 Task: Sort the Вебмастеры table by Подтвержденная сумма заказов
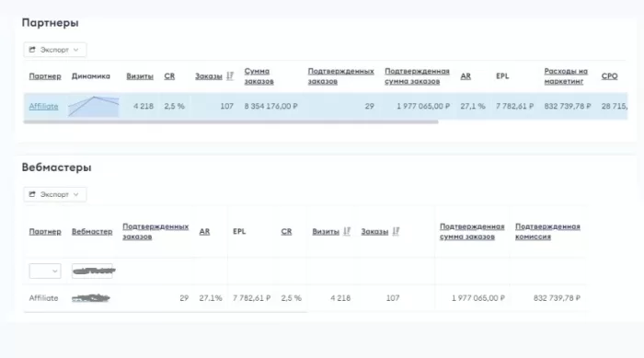pos(472,231)
